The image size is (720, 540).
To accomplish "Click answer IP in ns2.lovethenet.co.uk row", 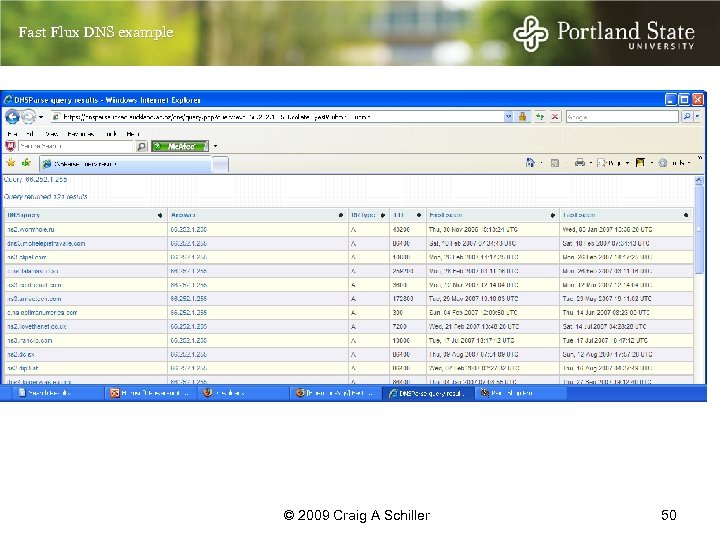I will (188, 326).
